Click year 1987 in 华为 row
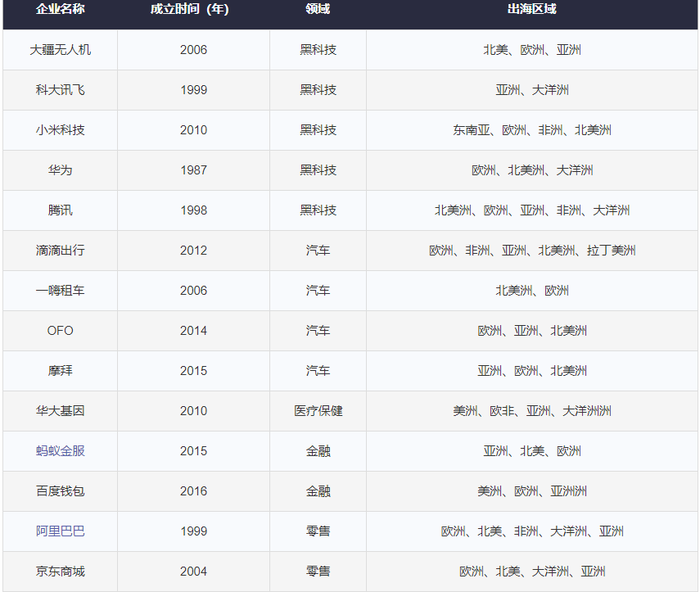700x592 pixels. click(x=194, y=170)
